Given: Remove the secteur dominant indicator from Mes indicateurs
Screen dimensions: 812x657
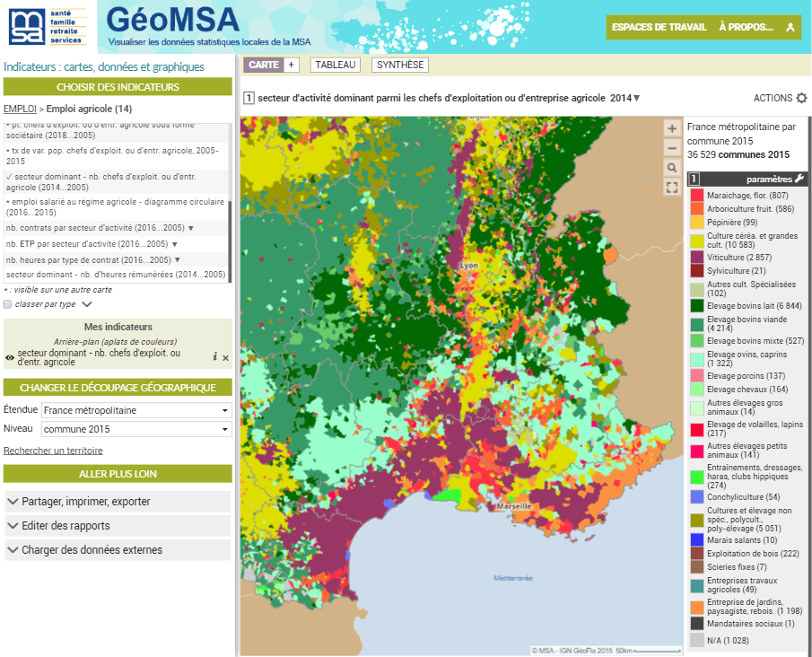Looking at the screenshot, I should [x=226, y=357].
